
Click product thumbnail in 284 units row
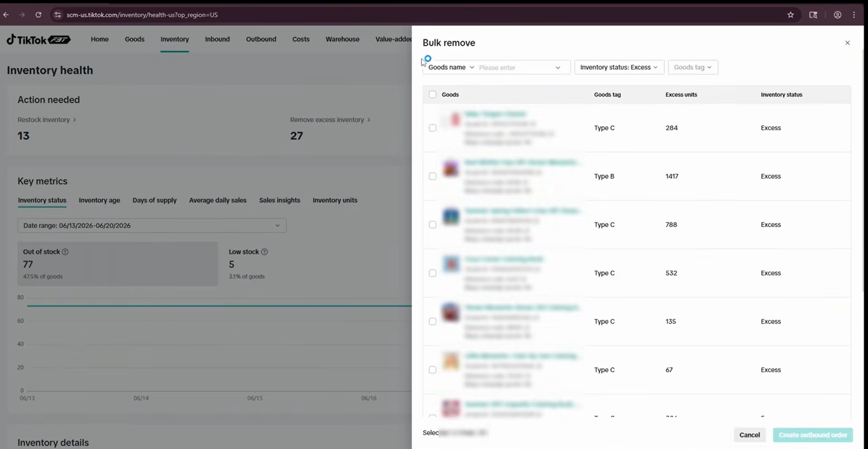[x=452, y=120]
